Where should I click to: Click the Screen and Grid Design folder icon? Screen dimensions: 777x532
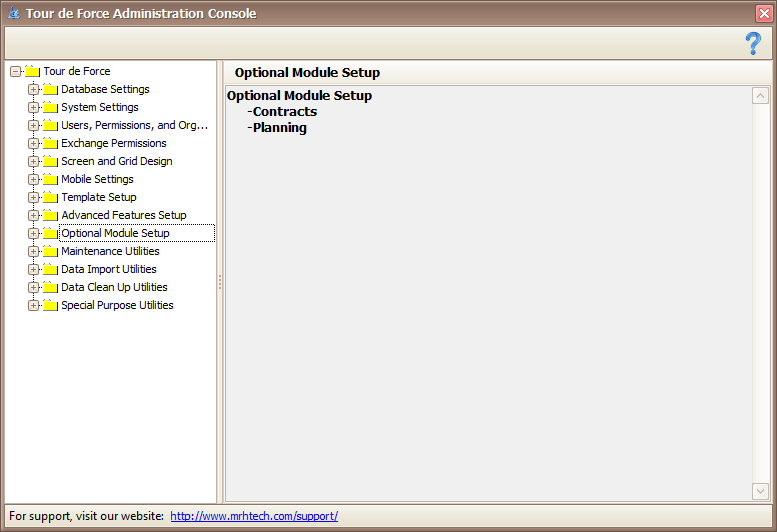click(51, 161)
